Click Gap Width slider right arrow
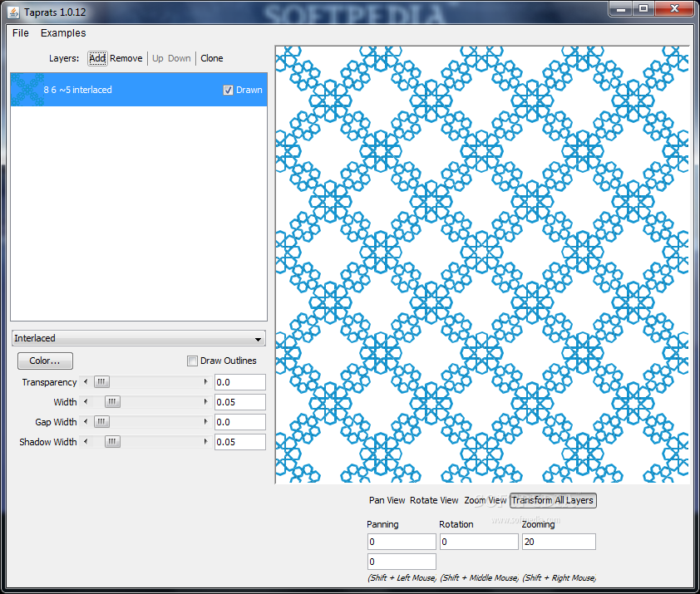700x594 pixels. 205,422
